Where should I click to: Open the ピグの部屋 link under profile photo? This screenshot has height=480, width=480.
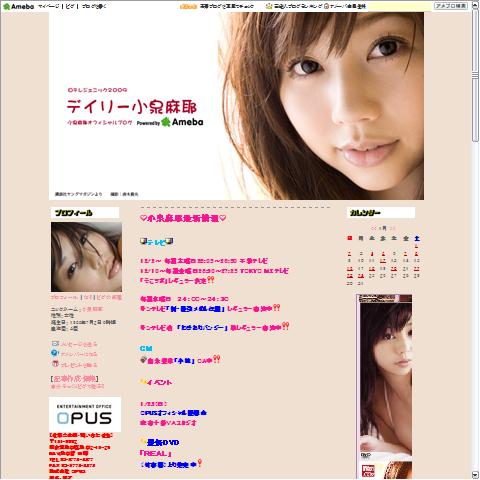[109, 297]
